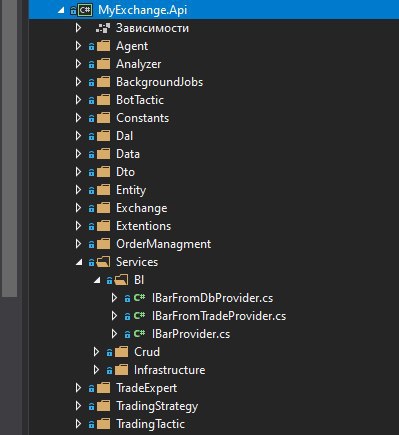Click the OrderManagment folder icon
The height and width of the screenshot is (435, 399).
point(103,244)
